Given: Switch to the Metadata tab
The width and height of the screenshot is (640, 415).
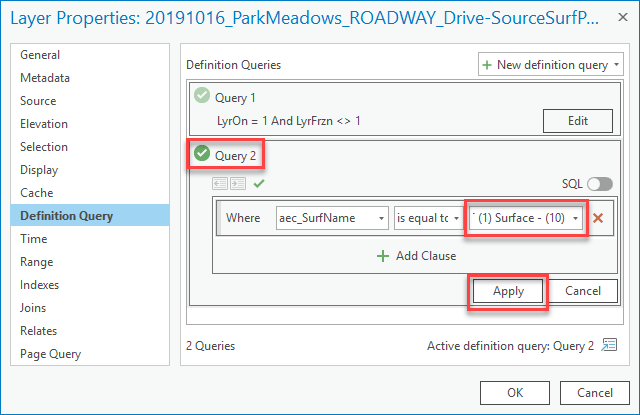Looking at the screenshot, I should pos(45,78).
